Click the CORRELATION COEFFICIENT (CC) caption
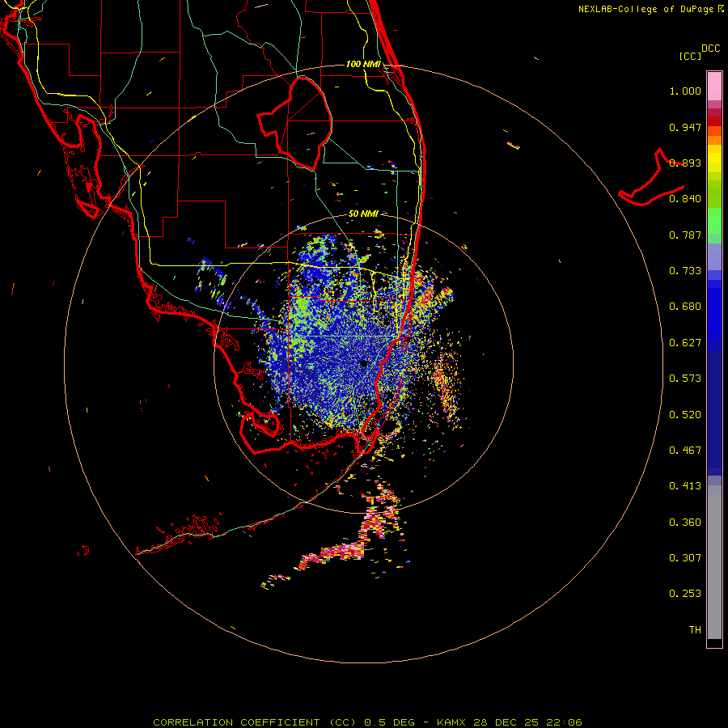 (x=255, y=722)
